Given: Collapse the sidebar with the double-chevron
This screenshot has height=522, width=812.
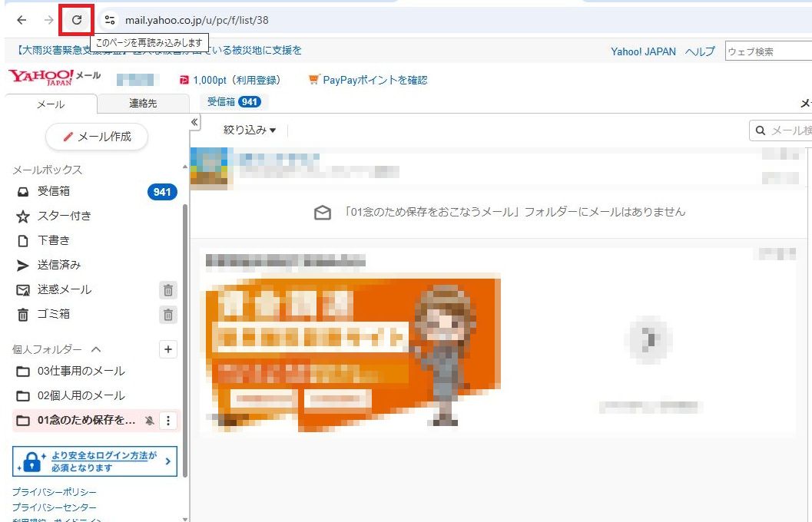Looking at the screenshot, I should point(194,122).
